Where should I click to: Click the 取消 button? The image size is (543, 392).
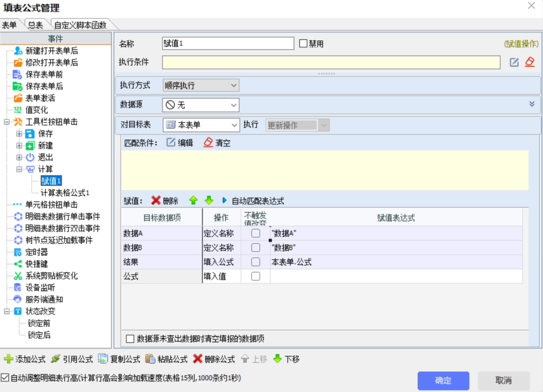pos(503,380)
